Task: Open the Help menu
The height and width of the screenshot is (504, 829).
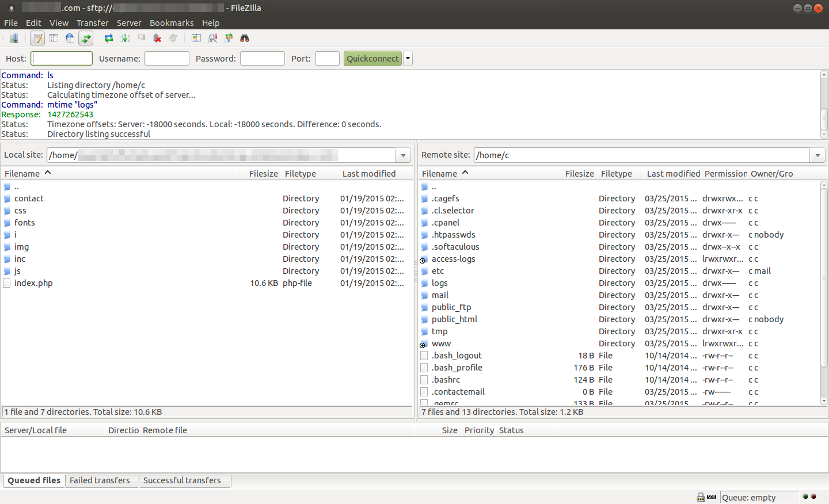Action: [211, 23]
